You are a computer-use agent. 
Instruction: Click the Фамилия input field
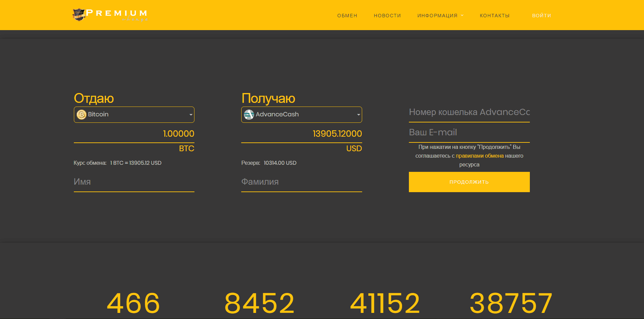302,182
